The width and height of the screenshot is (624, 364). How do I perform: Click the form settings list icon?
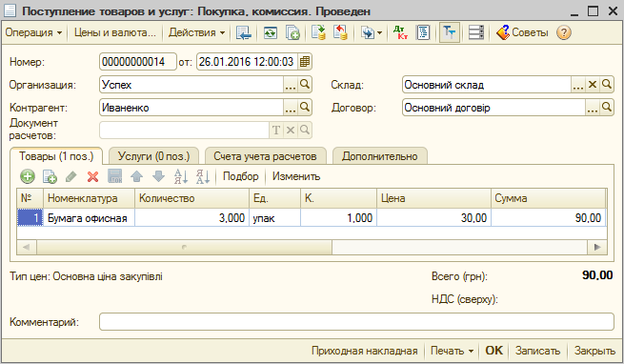476,32
